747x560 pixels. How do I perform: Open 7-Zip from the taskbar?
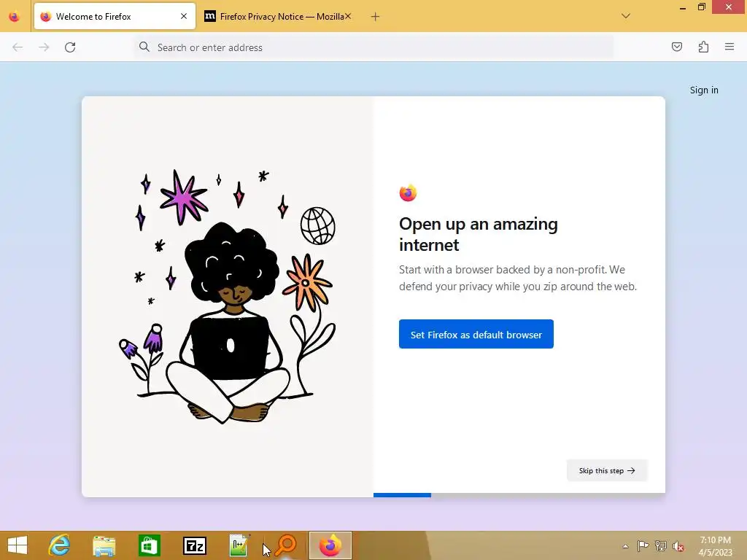(x=195, y=545)
